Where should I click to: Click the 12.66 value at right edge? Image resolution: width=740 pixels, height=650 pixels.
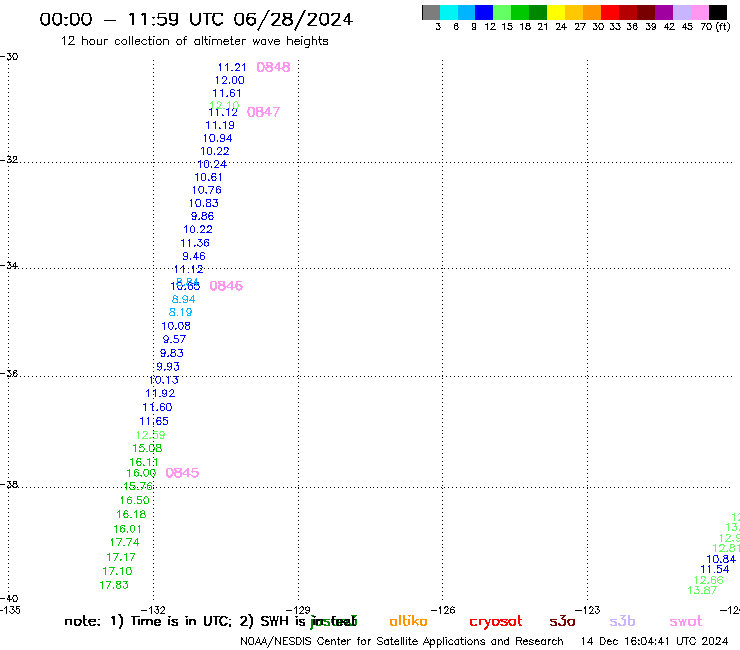(x=708, y=580)
